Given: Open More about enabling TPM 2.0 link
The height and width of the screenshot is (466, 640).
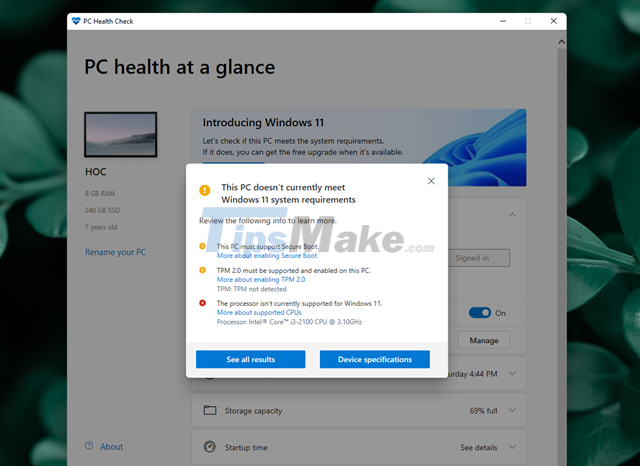Looking at the screenshot, I should 261,280.
